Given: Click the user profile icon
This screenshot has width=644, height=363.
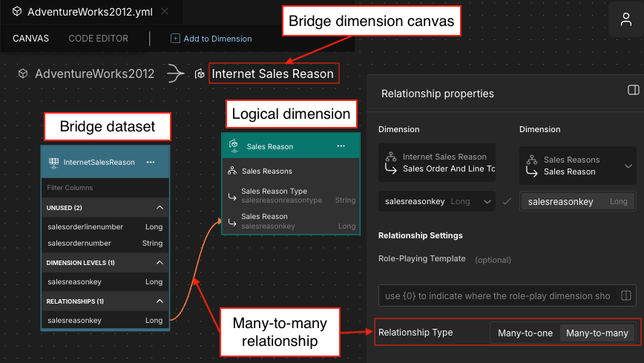Looking at the screenshot, I should tap(625, 19).
